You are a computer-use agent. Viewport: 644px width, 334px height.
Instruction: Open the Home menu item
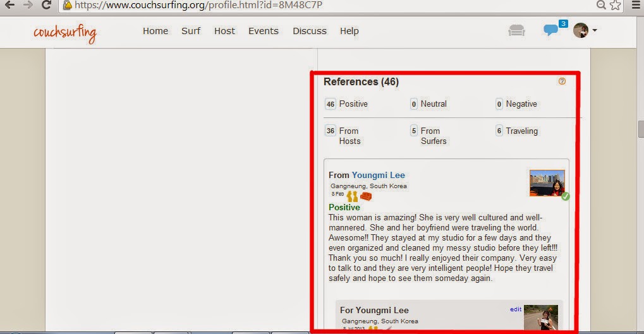pyautogui.click(x=155, y=31)
